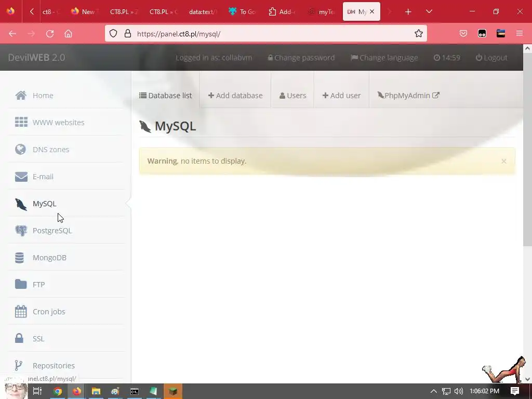Close the active My tab
532x399 pixels.
point(372,11)
